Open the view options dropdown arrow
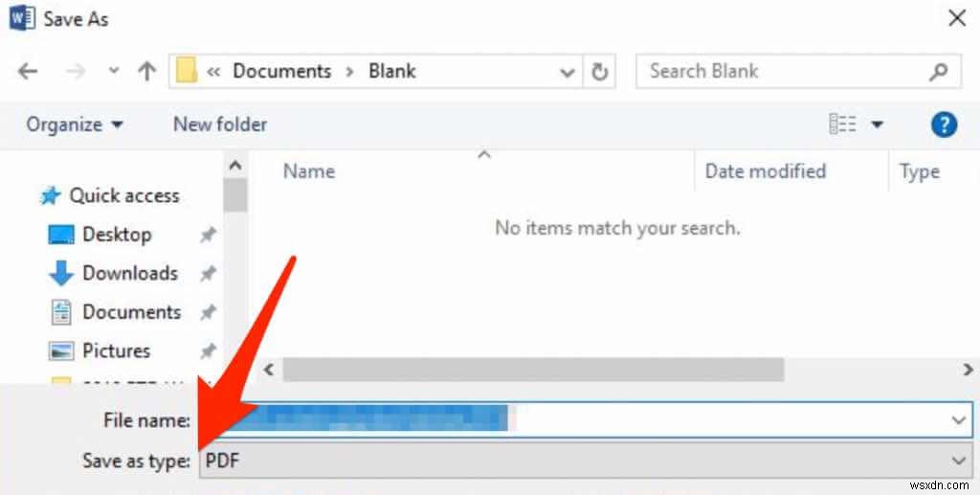This screenshot has width=980, height=495. pos(877,124)
